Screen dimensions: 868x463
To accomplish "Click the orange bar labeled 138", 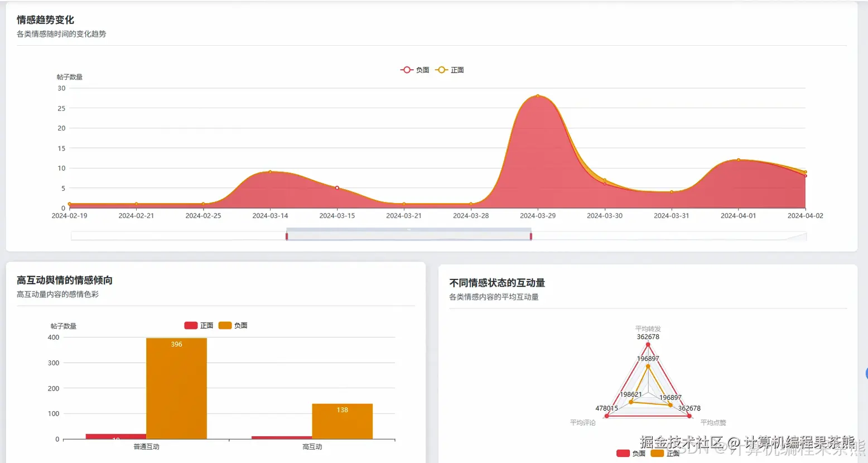I will coord(342,421).
